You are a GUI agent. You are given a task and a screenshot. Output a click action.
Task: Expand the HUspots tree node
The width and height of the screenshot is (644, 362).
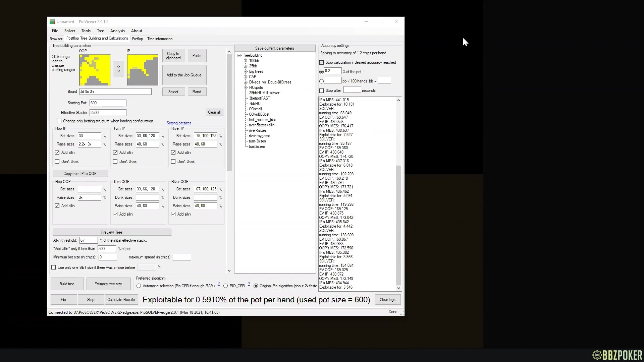pyautogui.click(x=245, y=87)
